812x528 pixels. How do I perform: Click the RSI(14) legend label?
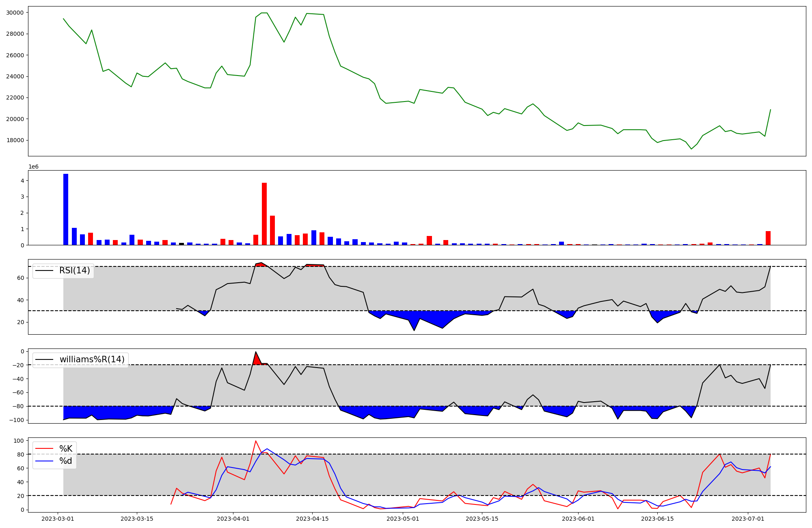pos(74,270)
